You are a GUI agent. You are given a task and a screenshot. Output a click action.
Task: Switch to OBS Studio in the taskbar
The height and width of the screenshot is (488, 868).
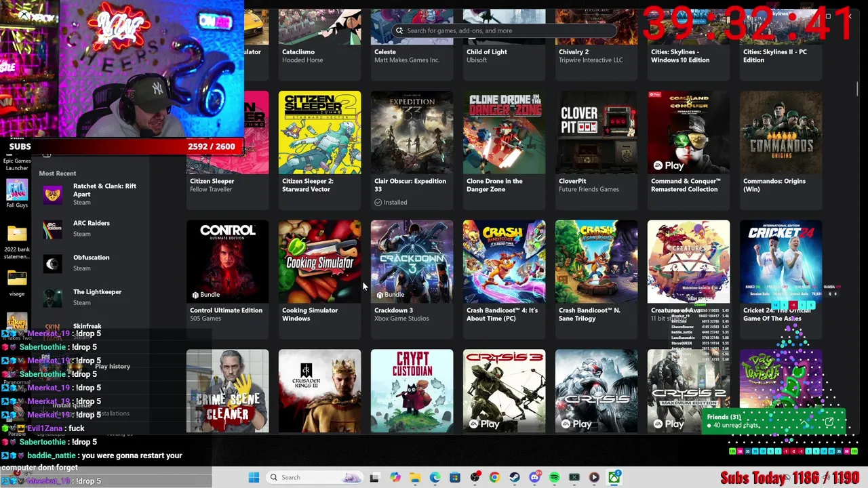(475, 477)
